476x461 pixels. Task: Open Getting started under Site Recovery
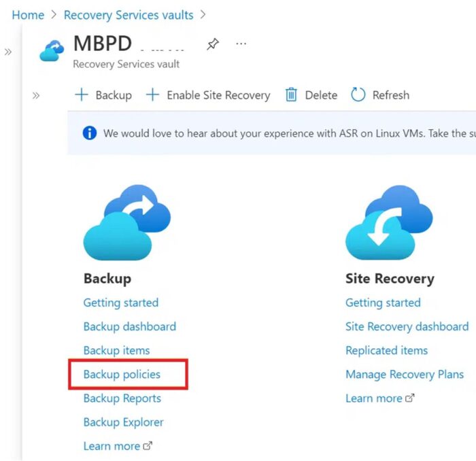[x=383, y=303]
